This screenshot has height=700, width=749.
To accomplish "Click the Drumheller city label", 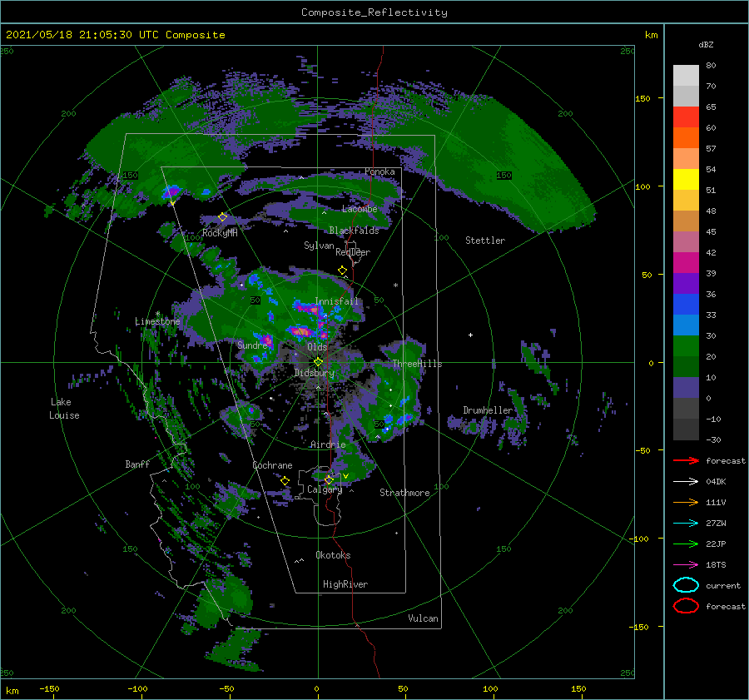I will [x=488, y=410].
